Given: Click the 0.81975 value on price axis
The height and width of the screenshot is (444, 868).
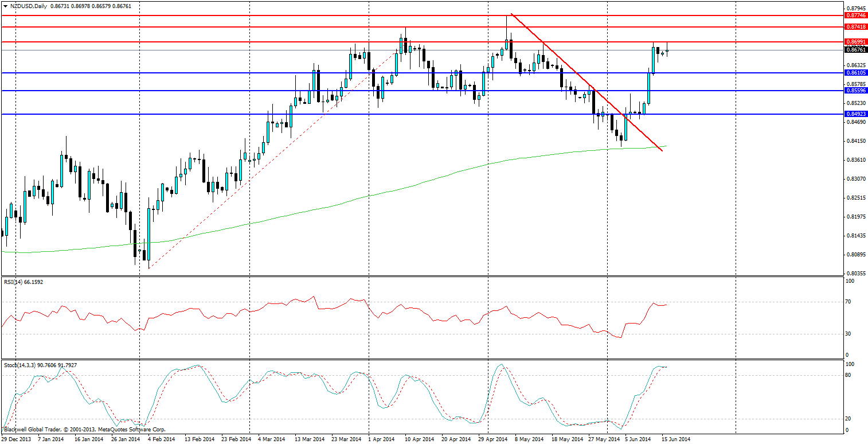Looking at the screenshot, I should coord(857,217).
